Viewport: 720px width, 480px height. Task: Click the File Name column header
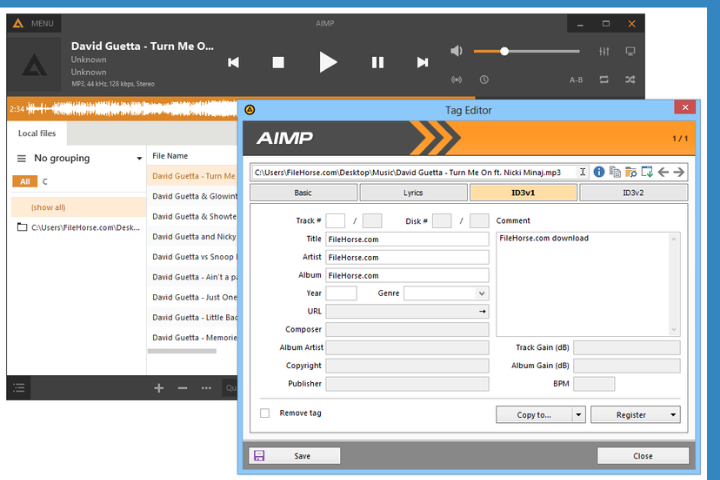pos(170,156)
